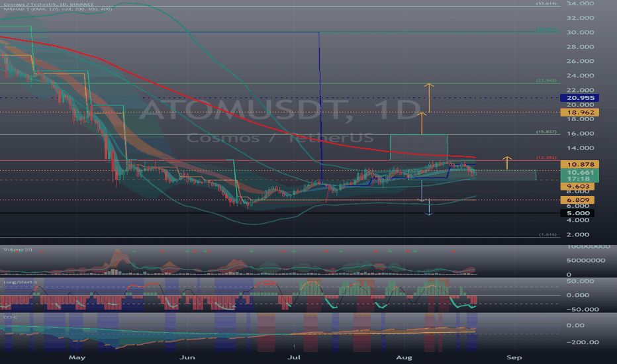The image size is (617, 364).
Task: Select the MRHAB-T EMA indicator legend
Action: tap(58, 9)
